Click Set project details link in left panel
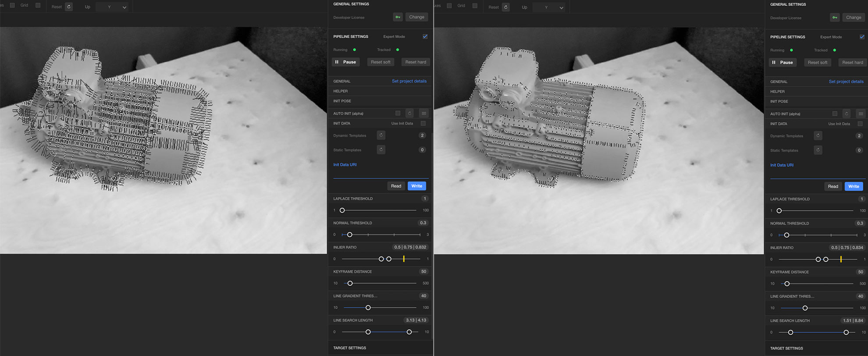Screen dimensions: 868x356 tap(409, 81)
